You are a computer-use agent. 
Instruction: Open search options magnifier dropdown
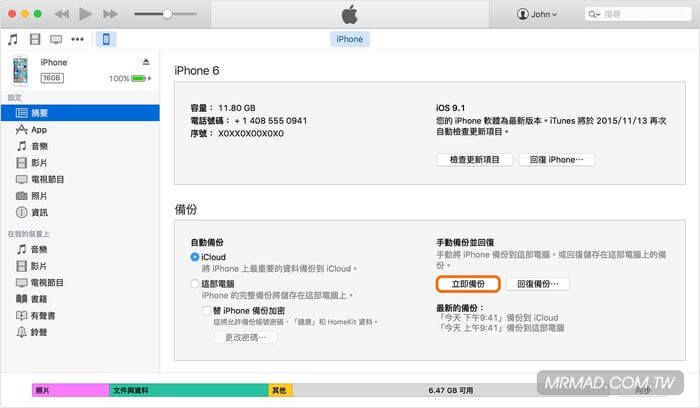594,14
